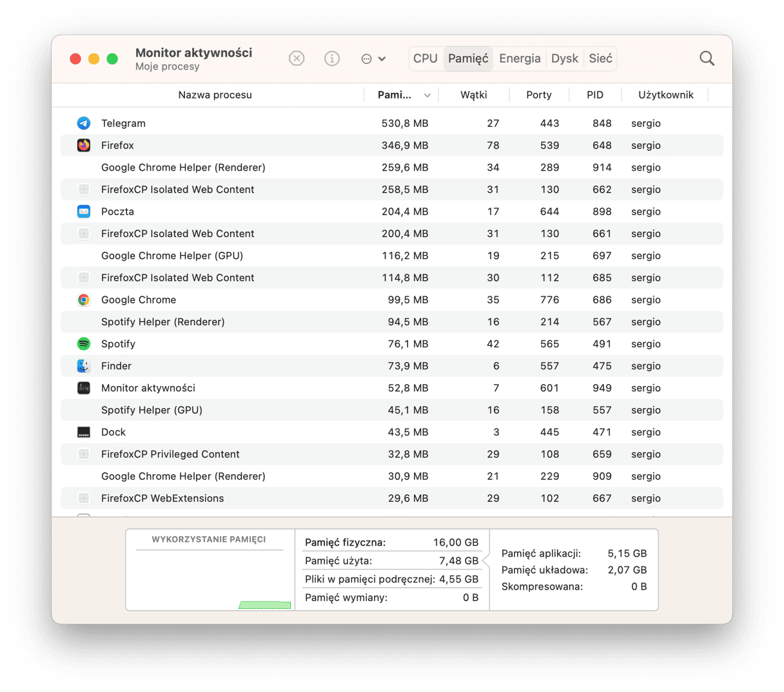Screen dimensions: 784x692
Task: Click icon of FirefoxCP row with PID 661
Action: pyautogui.click(x=84, y=233)
